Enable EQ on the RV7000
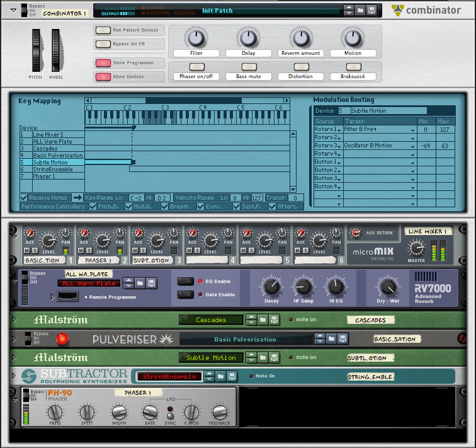Viewport: 476px width, 448px height. (x=186, y=281)
